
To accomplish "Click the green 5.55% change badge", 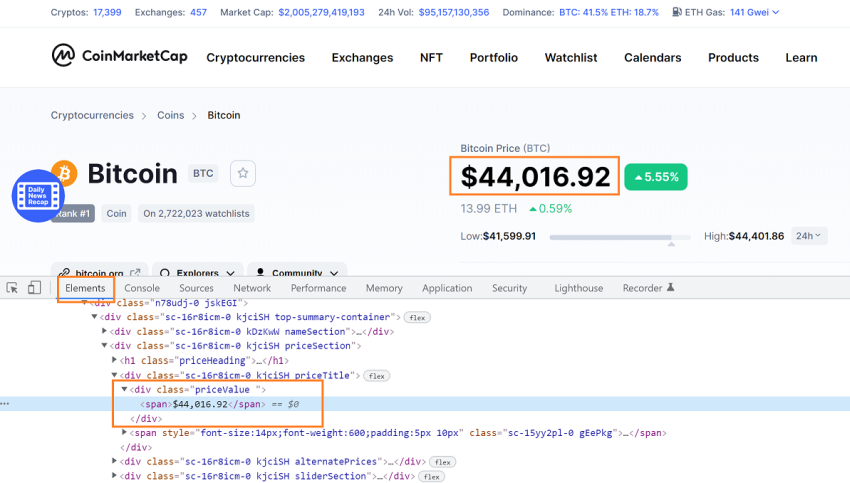I will coord(656,177).
